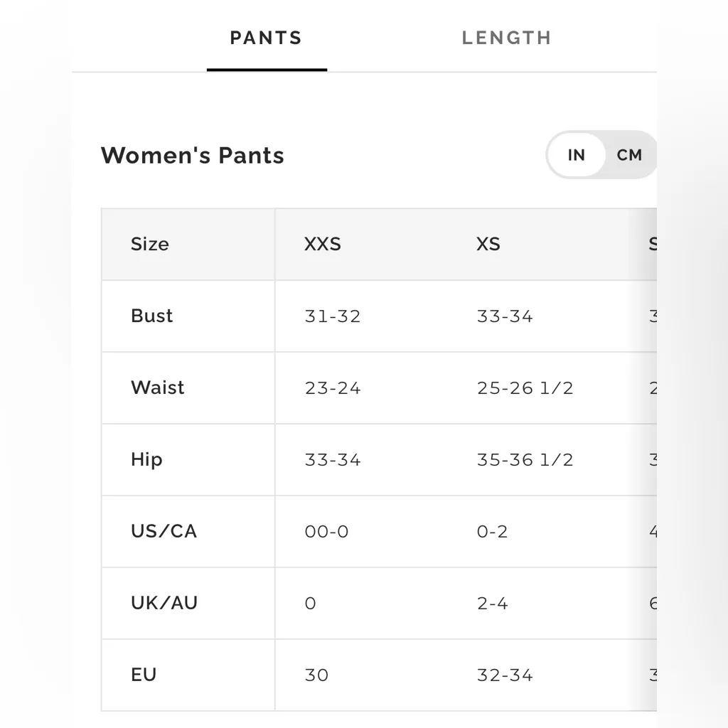Click the Waist row label
The image size is (728, 728).
pos(157,387)
